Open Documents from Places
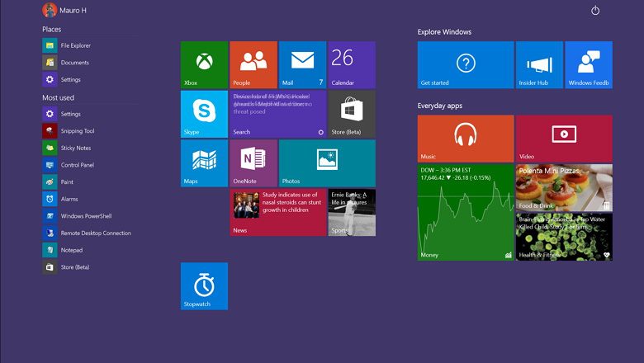644x363 pixels. [66, 63]
